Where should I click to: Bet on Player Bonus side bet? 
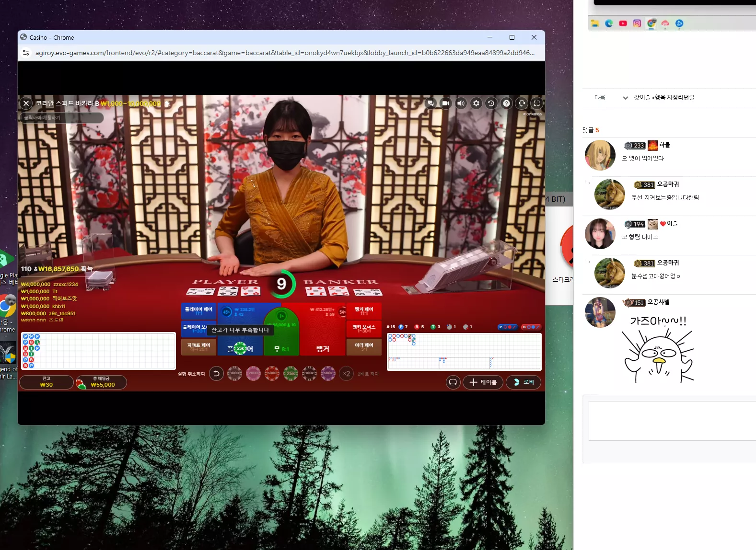[x=194, y=329]
